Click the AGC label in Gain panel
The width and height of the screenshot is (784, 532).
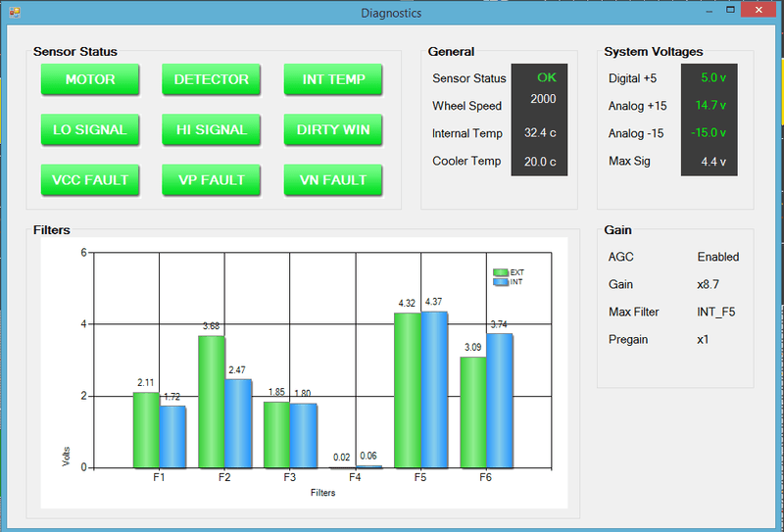click(x=621, y=257)
